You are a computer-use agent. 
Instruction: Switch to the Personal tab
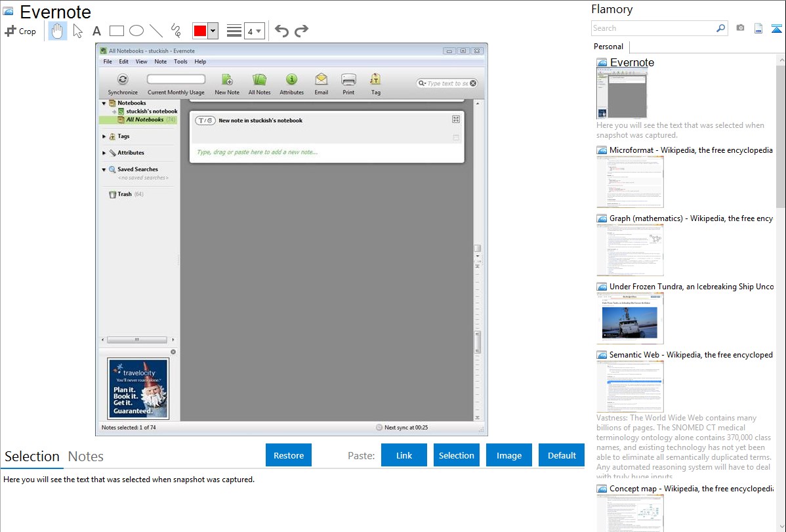click(608, 46)
